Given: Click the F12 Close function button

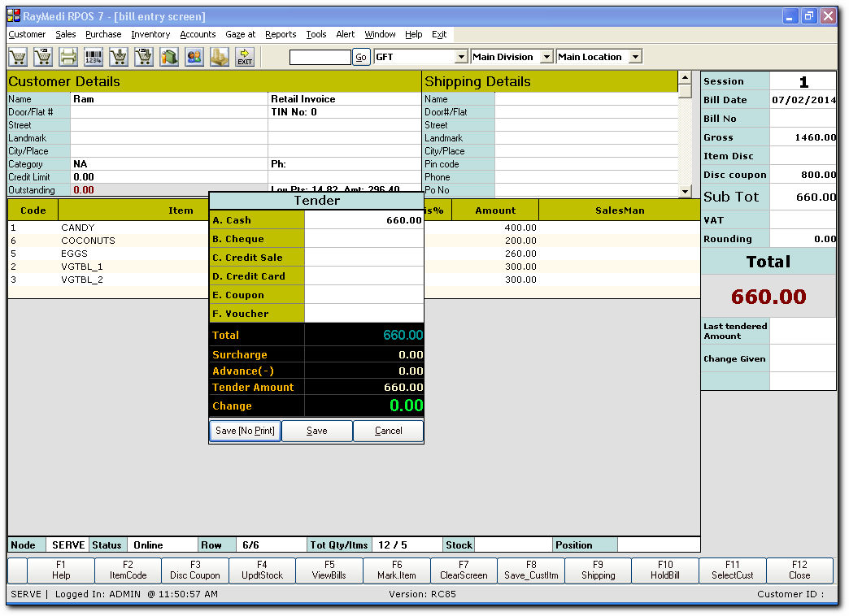Looking at the screenshot, I should click(799, 570).
